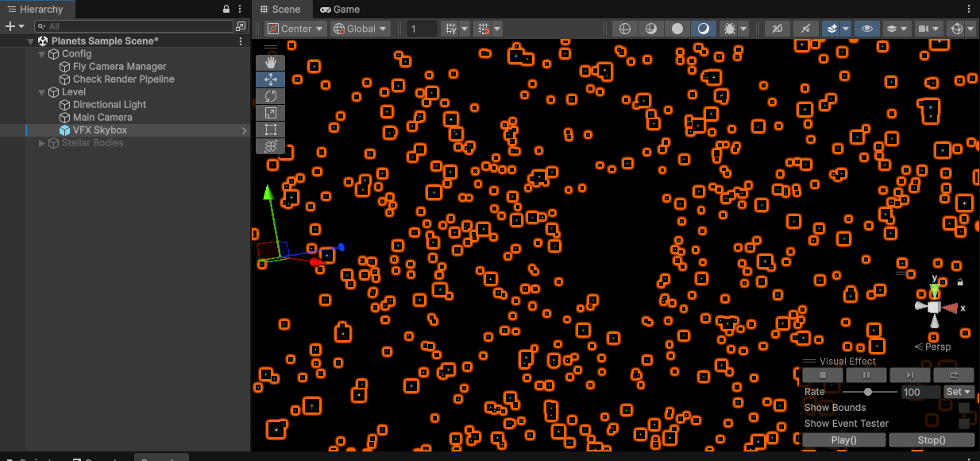Image resolution: width=980 pixels, height=461 pixels.
Task: Select the Scale tool
Action: pos(270,113)
